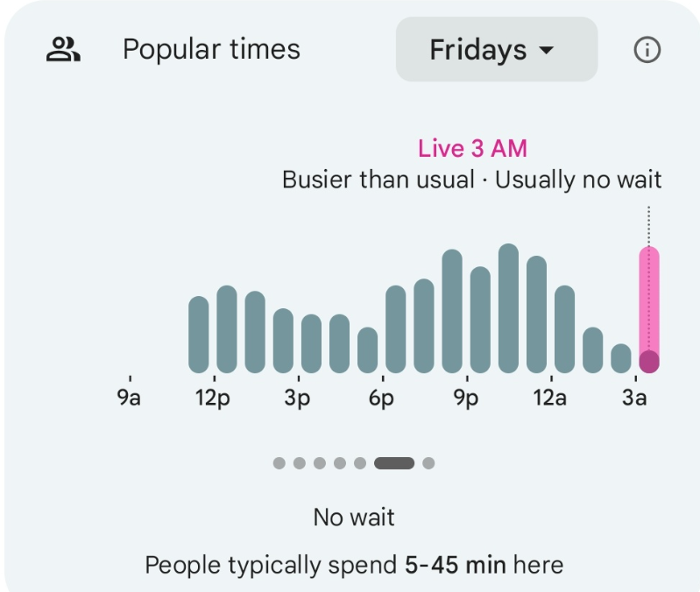Click the dropdown arrow next to Fridays
Image resolution: width=700 pixels, height=592 pixels.
[547, 51]
